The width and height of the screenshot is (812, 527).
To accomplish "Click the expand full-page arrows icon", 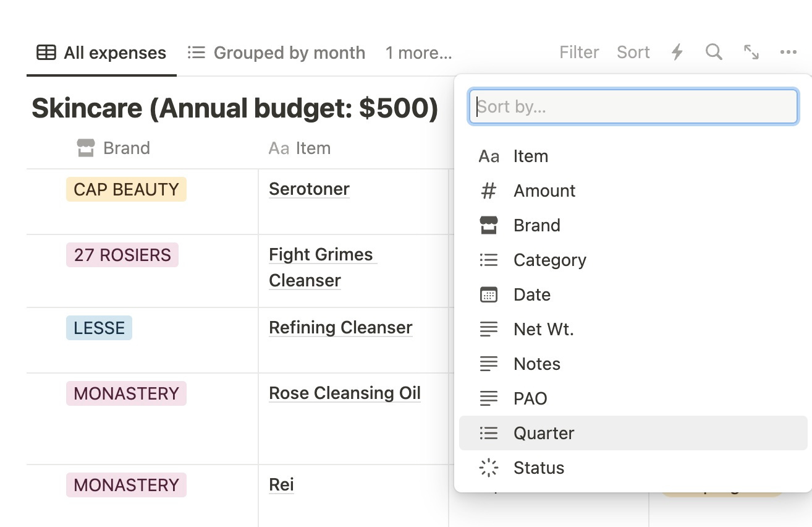I will [x=751, y=52].
